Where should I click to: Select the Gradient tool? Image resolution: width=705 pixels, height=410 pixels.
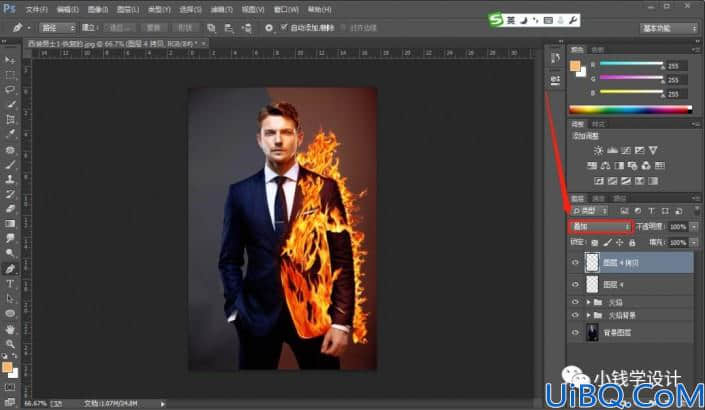(x=10, y=223)
